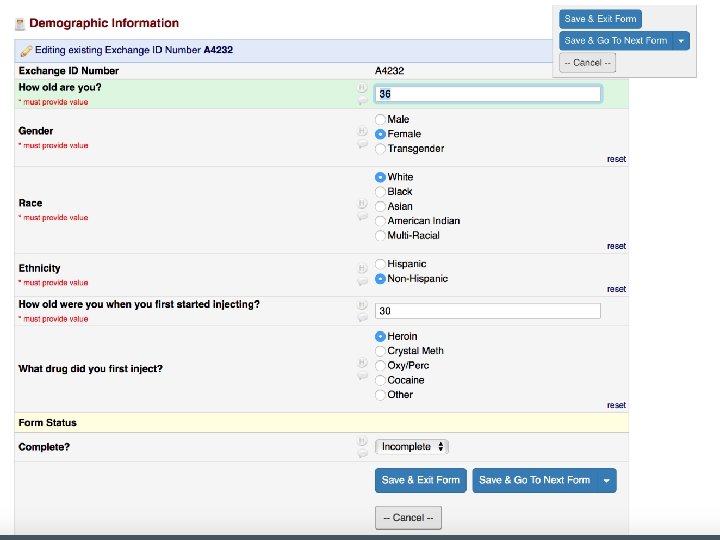720x540 pixels.
Task: Reset the first drug injected selection
Action: (x=616, y=406)
